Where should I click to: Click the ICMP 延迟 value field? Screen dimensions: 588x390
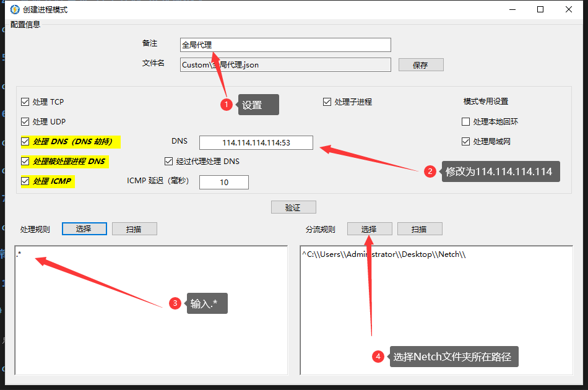click(223, 182)
